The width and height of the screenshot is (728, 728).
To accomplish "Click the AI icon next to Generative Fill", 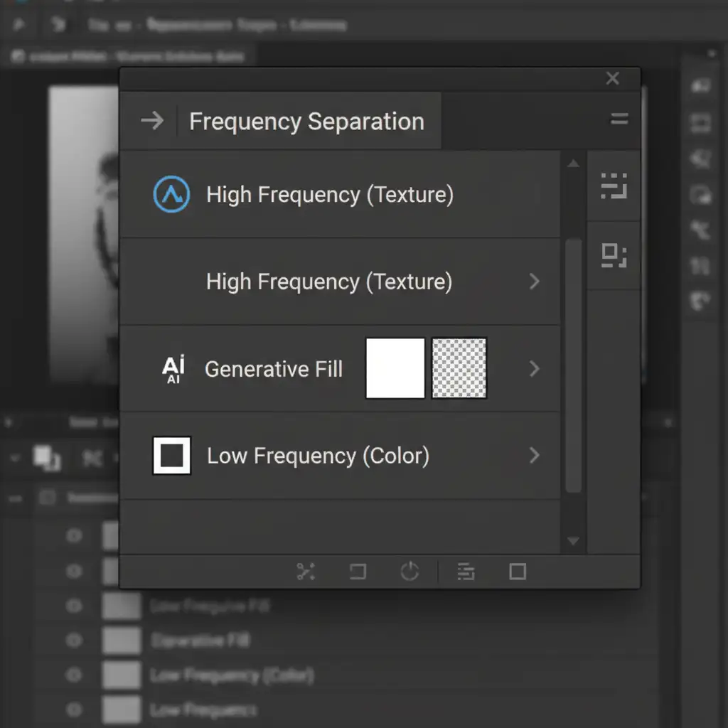I will point(173,369).
